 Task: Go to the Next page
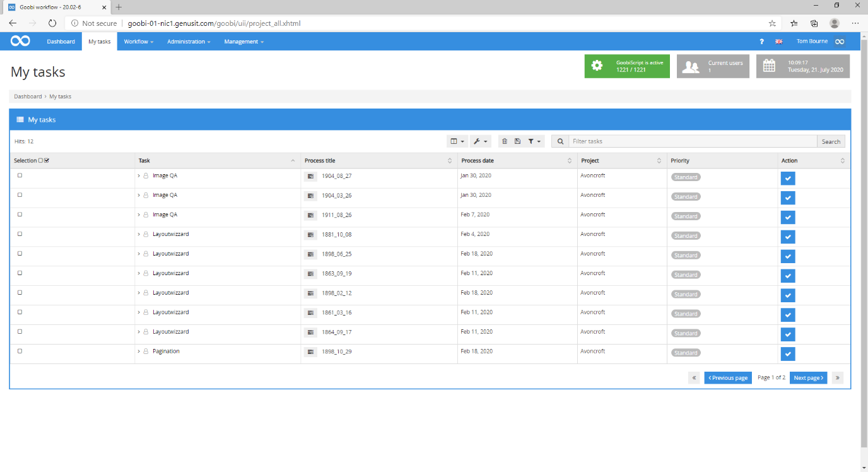coord(808,378)
